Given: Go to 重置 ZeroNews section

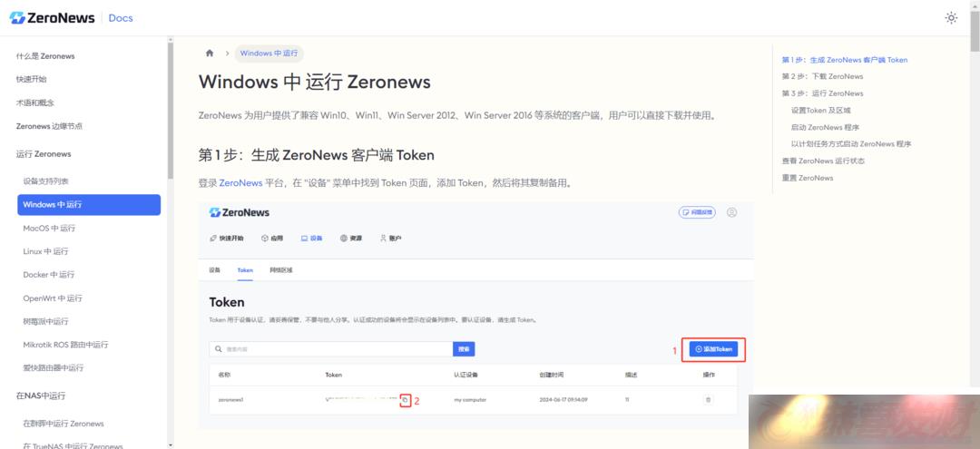Looking at the screenshot, I should pos(807,178).
